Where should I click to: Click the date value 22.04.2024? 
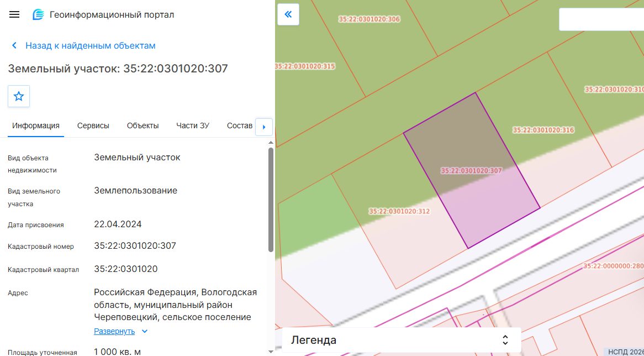coord(118,224)
